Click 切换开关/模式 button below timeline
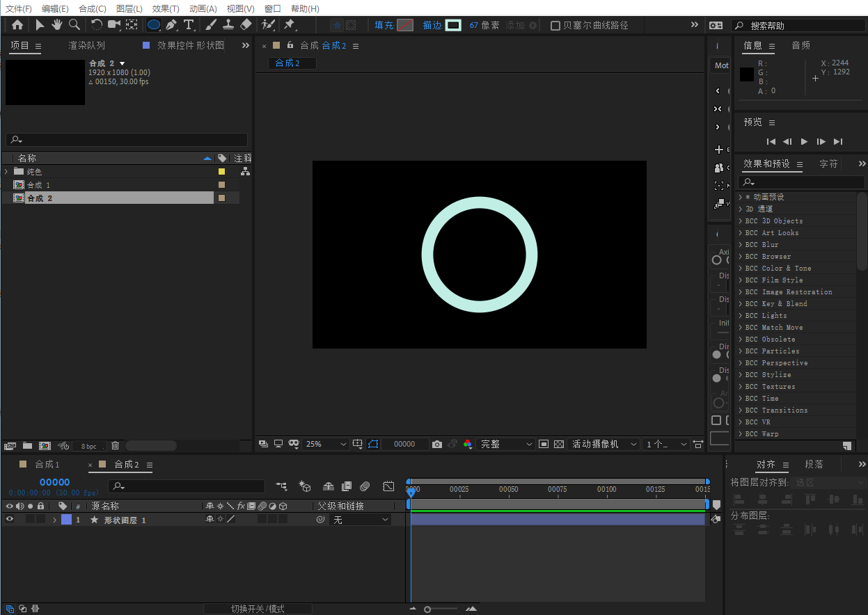The height and width of the screenshot is (615, 868). tap(258, 609)
